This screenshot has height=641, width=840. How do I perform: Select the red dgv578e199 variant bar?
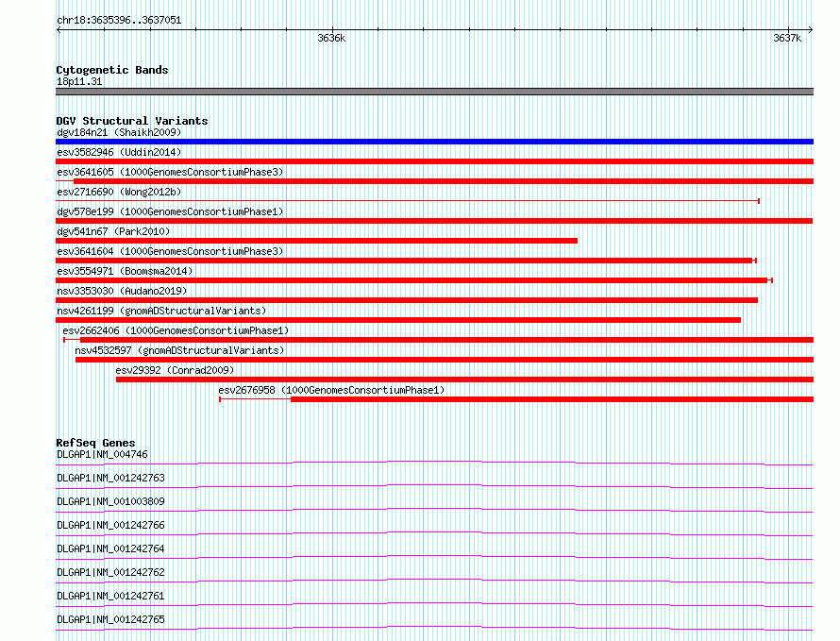(434, 221)
